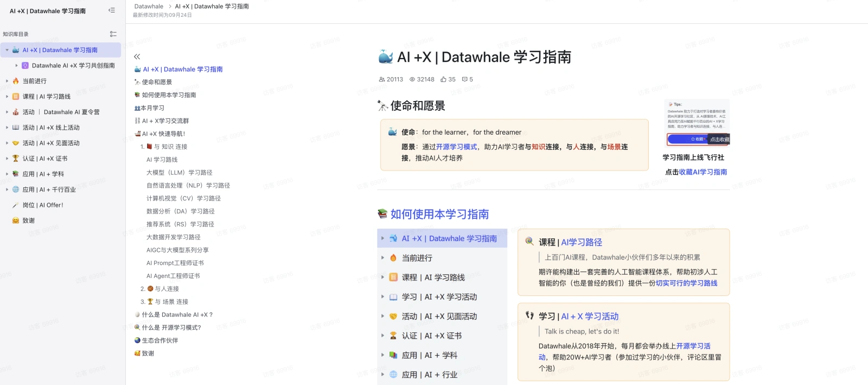Click the knowledge base catalog list icon
Screen dimensions: 868x385
(113, 34)
